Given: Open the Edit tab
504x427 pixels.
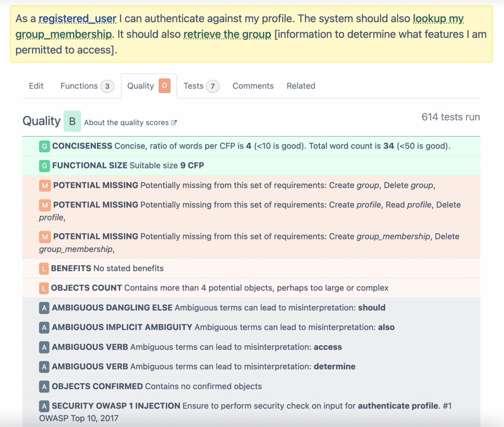Looking at the screenshot, I should tap(36, 86).
